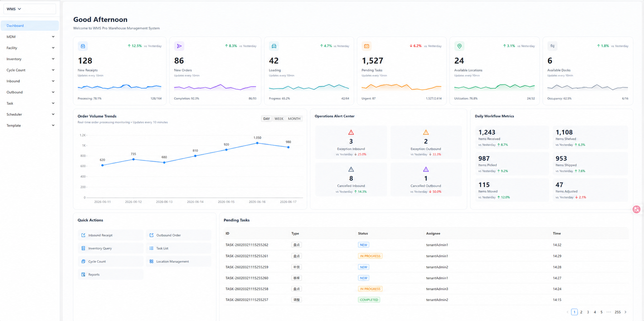Click the Location Management grid icon

tap(151, 261)
